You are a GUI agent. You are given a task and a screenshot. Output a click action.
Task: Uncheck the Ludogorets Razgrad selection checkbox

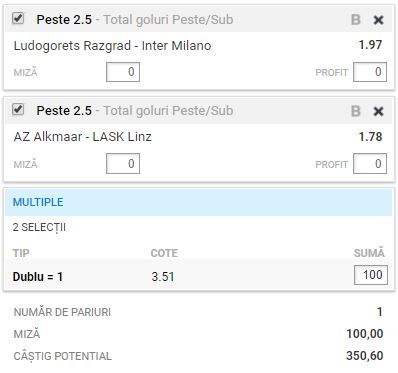pos(18,18)
